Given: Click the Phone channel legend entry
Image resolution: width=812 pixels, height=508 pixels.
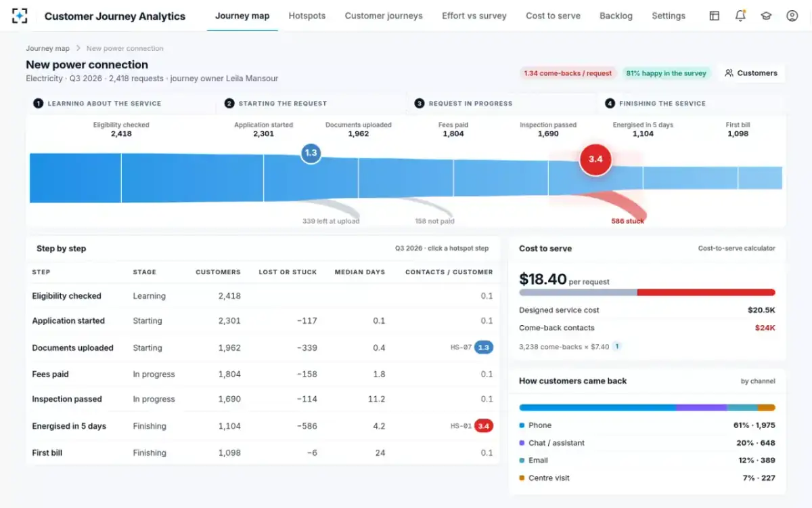Looking at the screenshot, I should 647,425.
